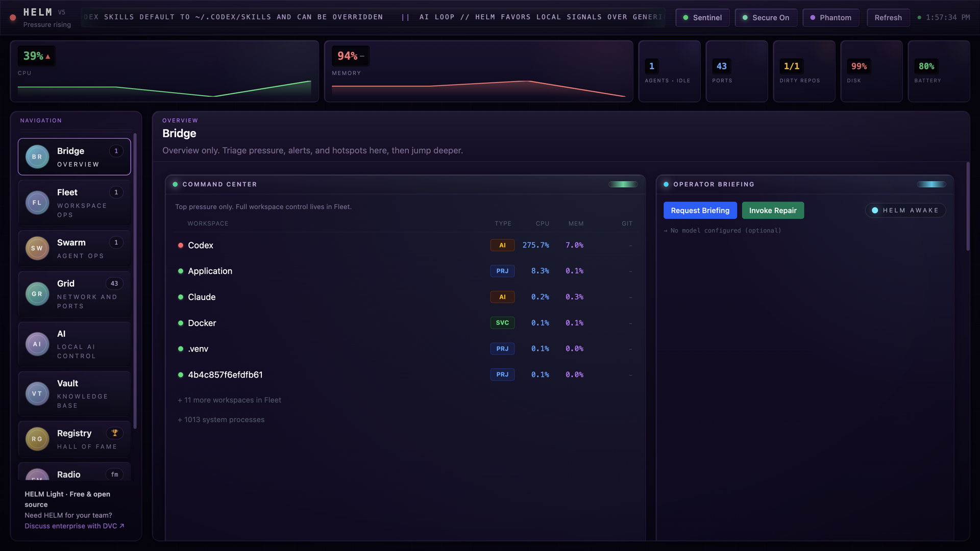Viewport: 980px width, 551px height.
Task: Click the Refresh button
Action: (x=888, y=17)
